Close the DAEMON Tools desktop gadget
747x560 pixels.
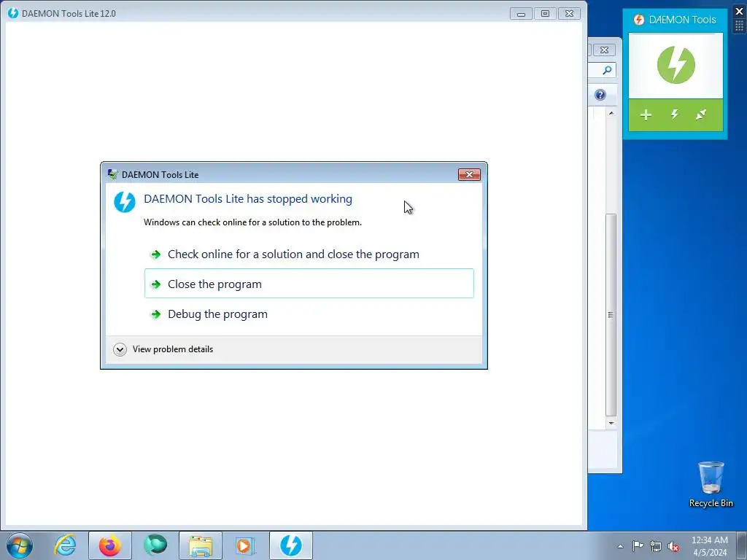[x=740, y=11]
